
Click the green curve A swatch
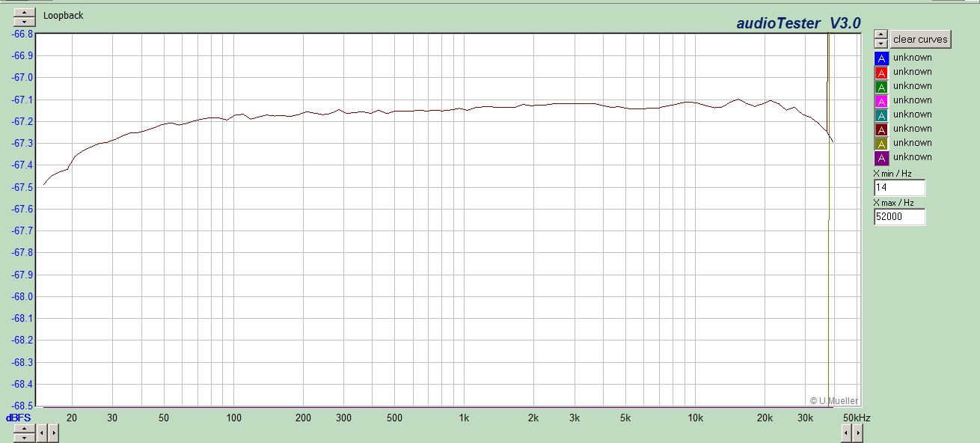(881, 87)
